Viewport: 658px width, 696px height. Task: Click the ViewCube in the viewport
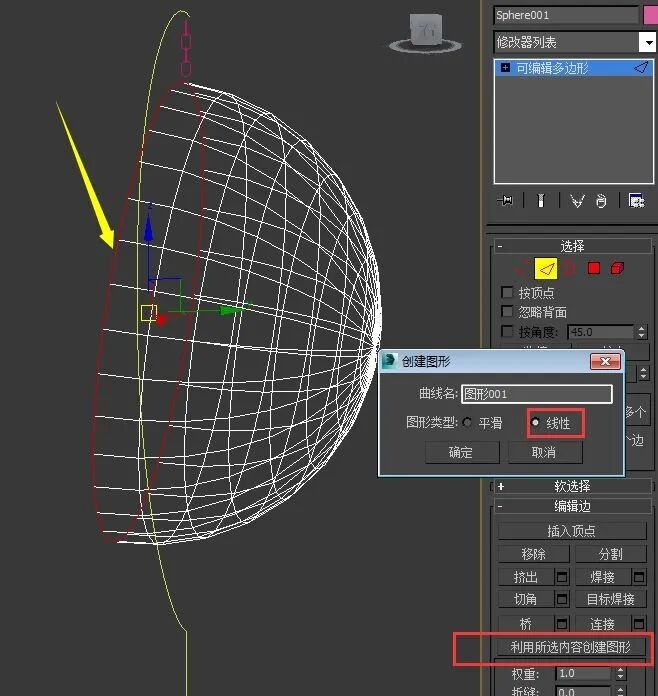(425, 30)
